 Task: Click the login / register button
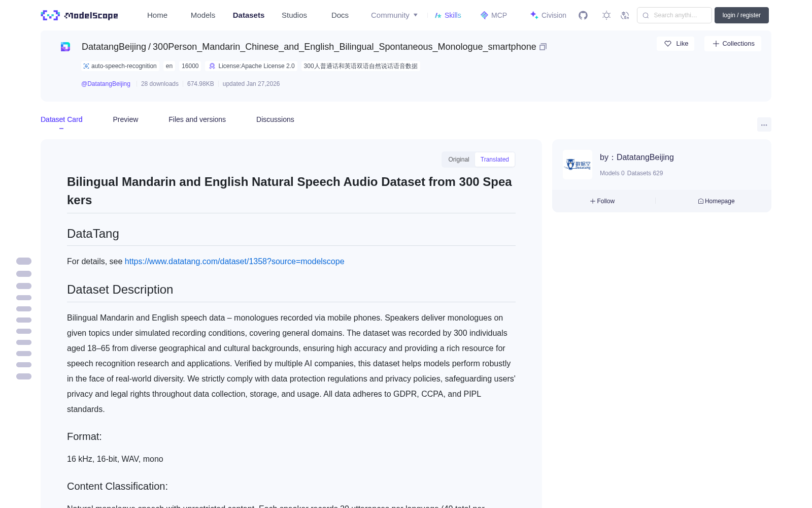[x=741, y=15]
